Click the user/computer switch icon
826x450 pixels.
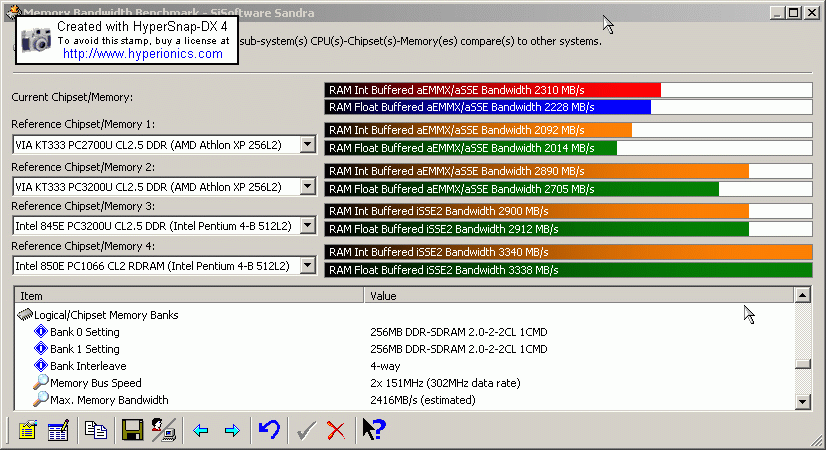[163, 430]
